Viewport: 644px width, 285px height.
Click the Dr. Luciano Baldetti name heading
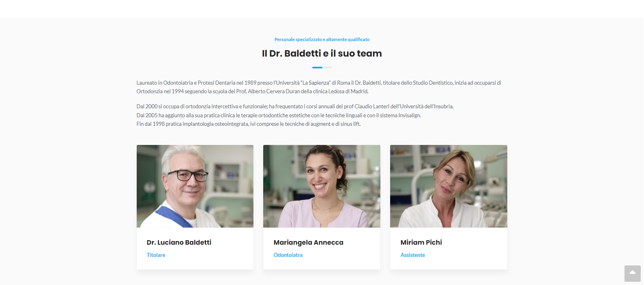click(179, 242)
